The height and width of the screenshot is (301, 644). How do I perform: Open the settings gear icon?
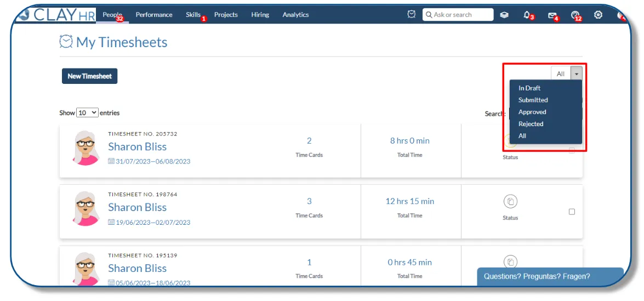[x=599, y=15]
